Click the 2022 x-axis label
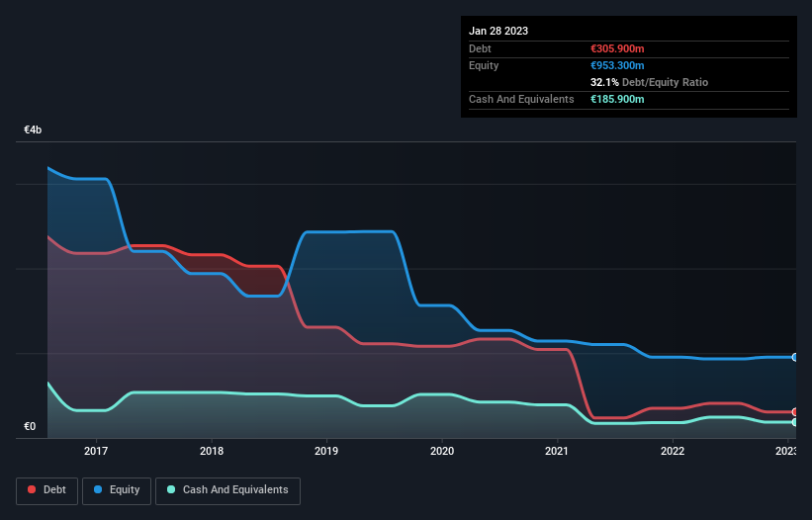 point(673,451)
